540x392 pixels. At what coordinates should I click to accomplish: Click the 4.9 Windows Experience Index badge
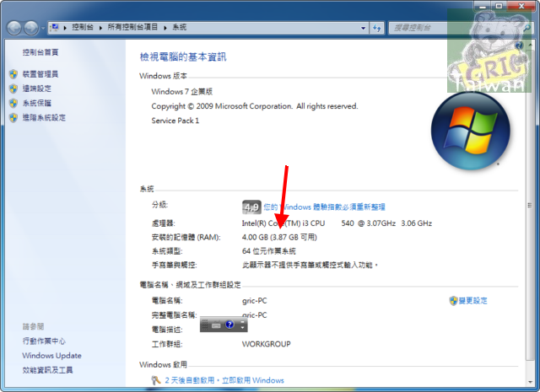click(251, 207)
